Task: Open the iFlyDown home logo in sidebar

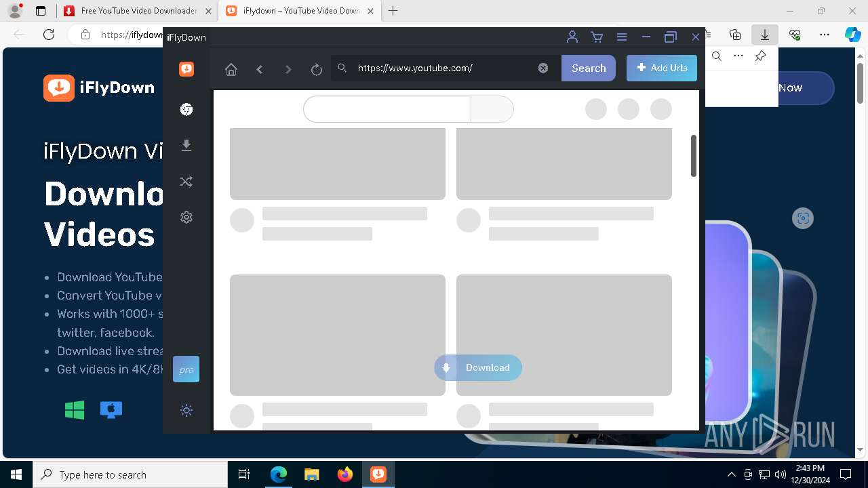Action: [186, 69]
